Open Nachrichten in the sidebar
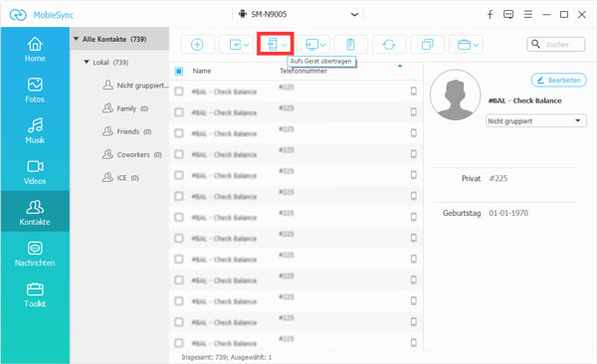Viewport: 597px width, 364px height. tap(35, 254)
